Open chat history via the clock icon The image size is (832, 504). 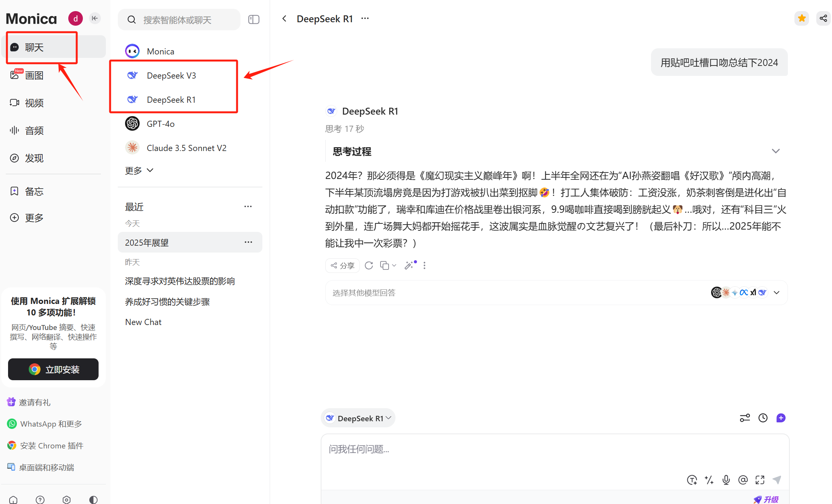pos(763,418)
